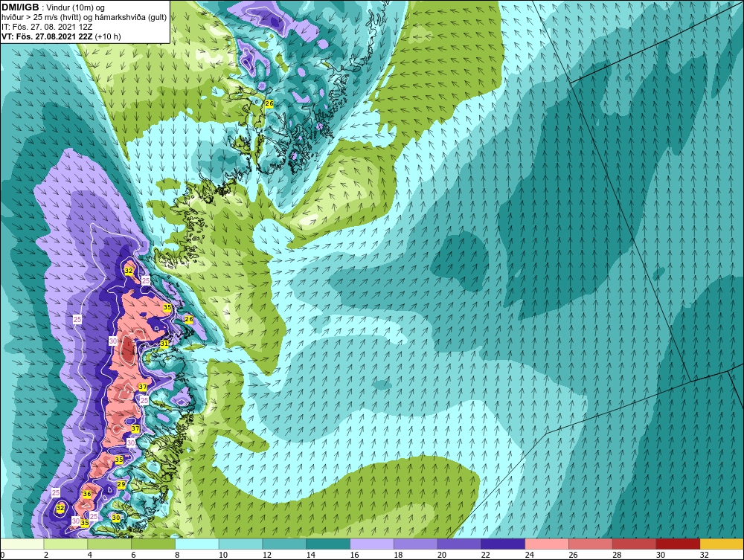
Task: Choose the 24–26 m/s pink legend swatch
Action: (547, 544)
